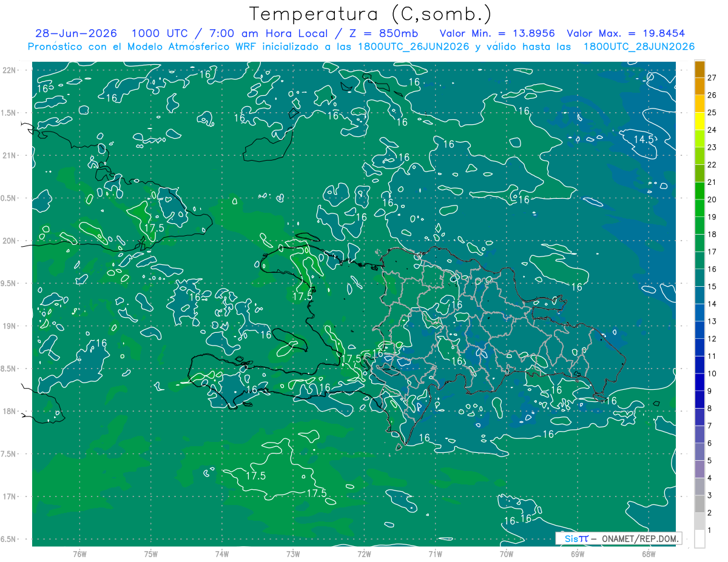
Task: Click the legend value "18"
Action: (712, 234)
